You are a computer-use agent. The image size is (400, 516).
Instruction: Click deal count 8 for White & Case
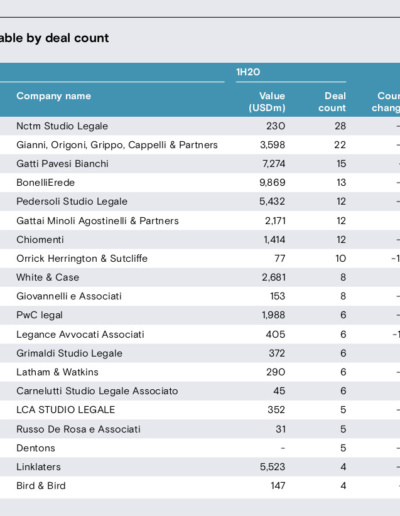343,277
